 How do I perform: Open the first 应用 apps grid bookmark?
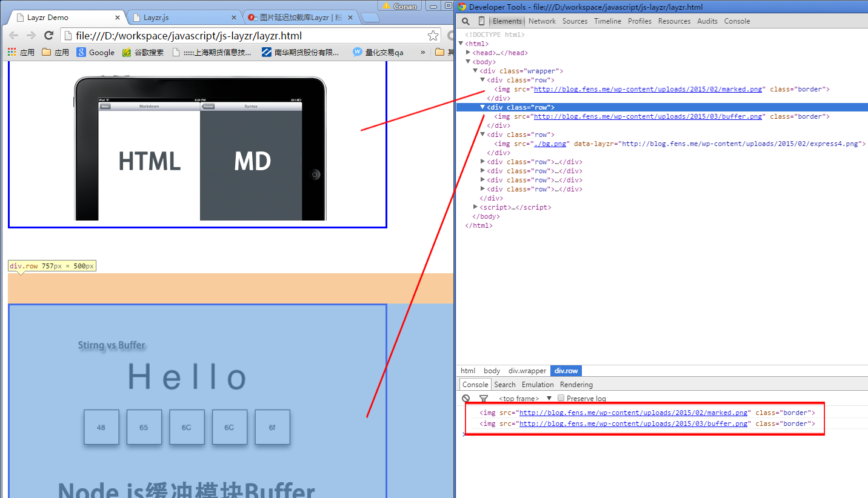(x=21, y=53)
